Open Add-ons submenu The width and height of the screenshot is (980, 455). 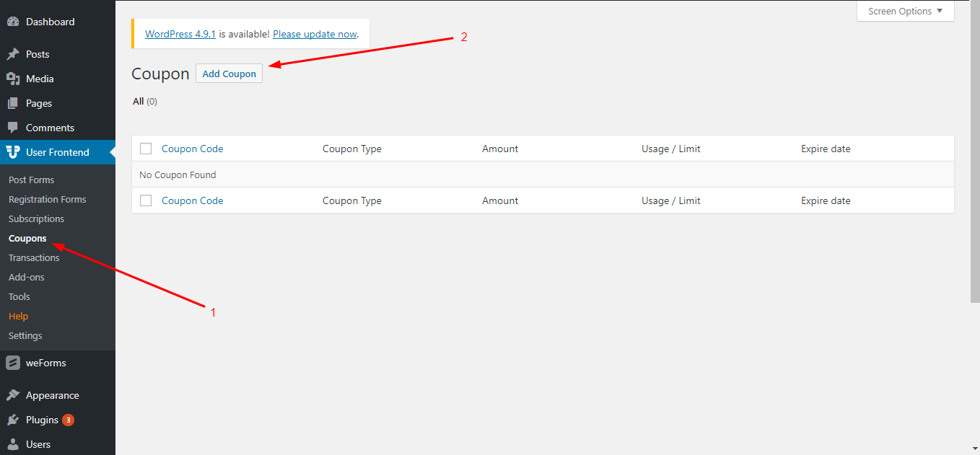tap(26, 277)
